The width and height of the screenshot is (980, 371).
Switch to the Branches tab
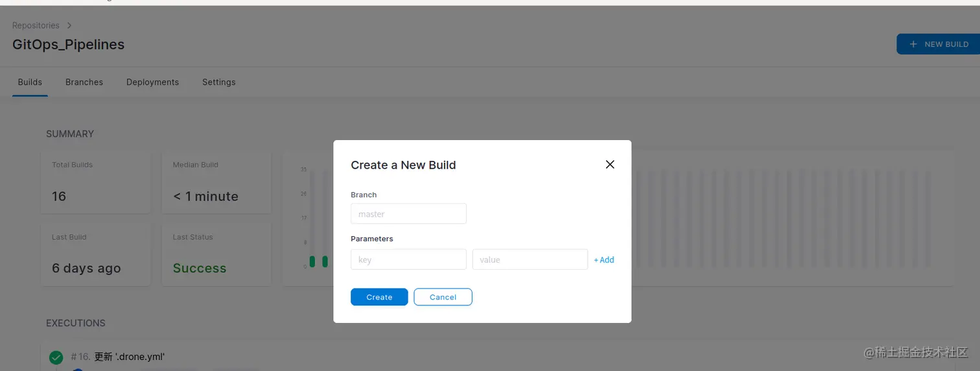[84, 82]
